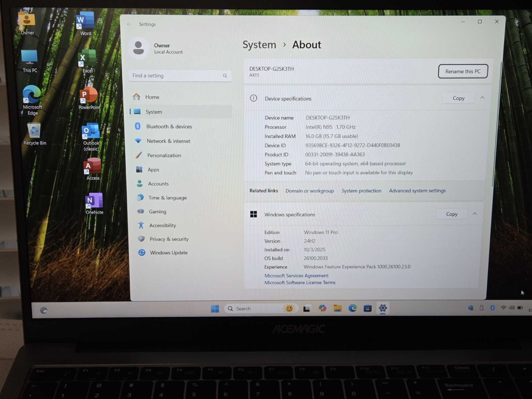Open Edge from the taskbar
This screenshot has height=399, width=532.
352,308
